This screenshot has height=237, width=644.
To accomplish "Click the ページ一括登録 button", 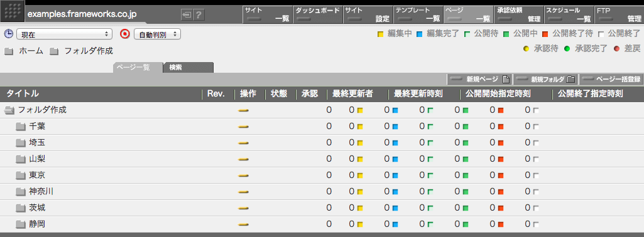I will click(x=611, y=79).
